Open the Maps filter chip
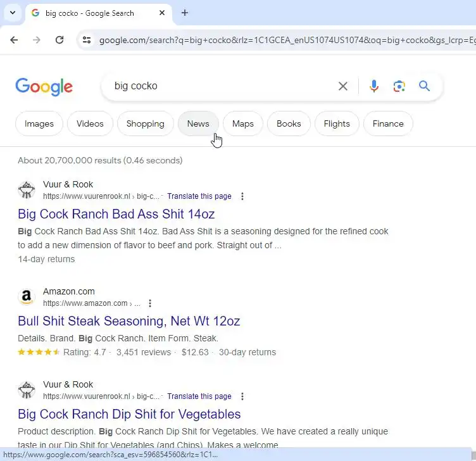The height and width of the screenshot is (461, 476). (x=242, y=123)
